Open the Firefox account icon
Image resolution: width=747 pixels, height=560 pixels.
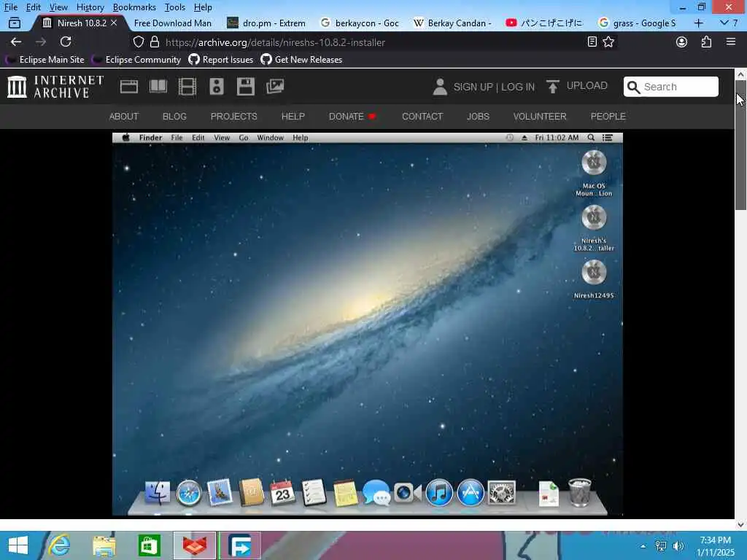682,42
